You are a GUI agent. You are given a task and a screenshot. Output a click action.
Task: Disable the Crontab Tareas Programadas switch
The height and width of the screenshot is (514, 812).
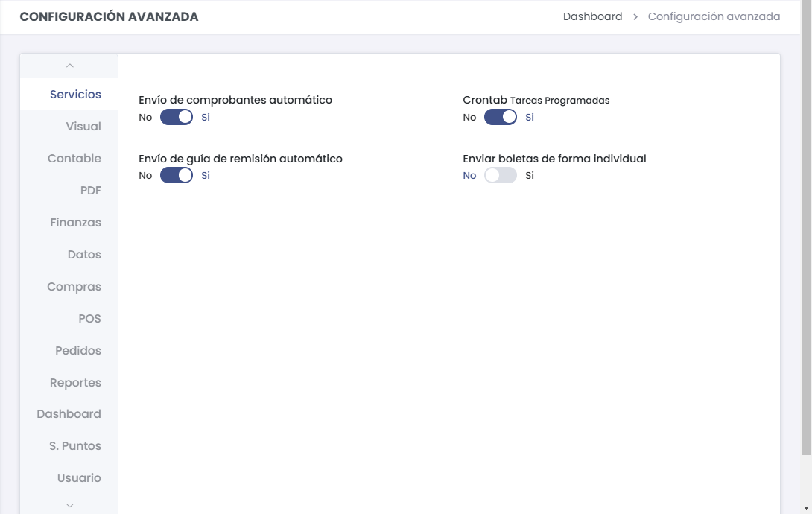(500, 117)
